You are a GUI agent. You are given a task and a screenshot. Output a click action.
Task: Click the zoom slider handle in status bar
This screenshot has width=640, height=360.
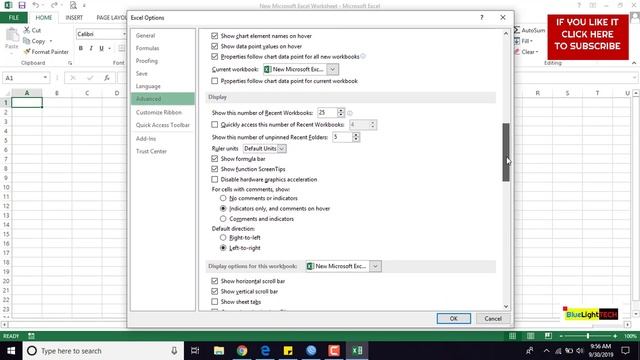[x=588, y=336]
